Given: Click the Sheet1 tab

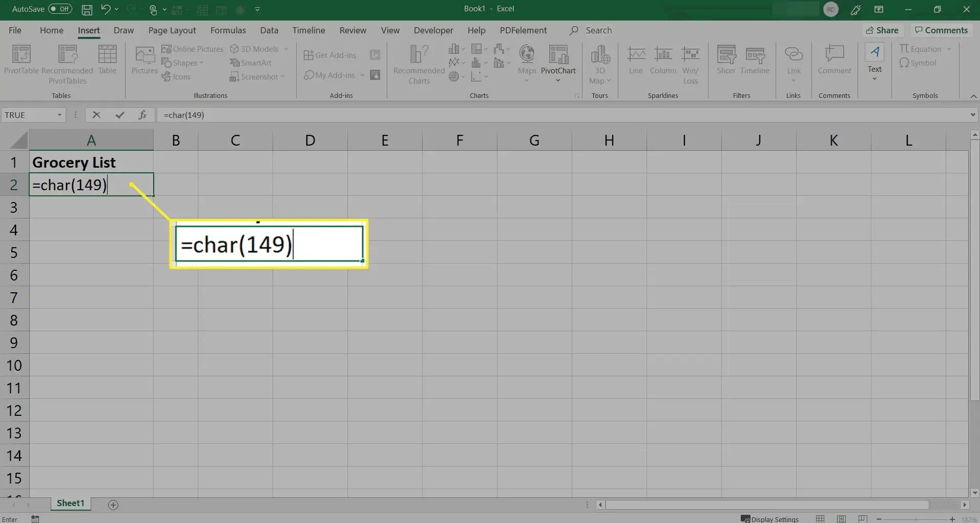Looking at the screenshot, I should click(x=70, y=504).
